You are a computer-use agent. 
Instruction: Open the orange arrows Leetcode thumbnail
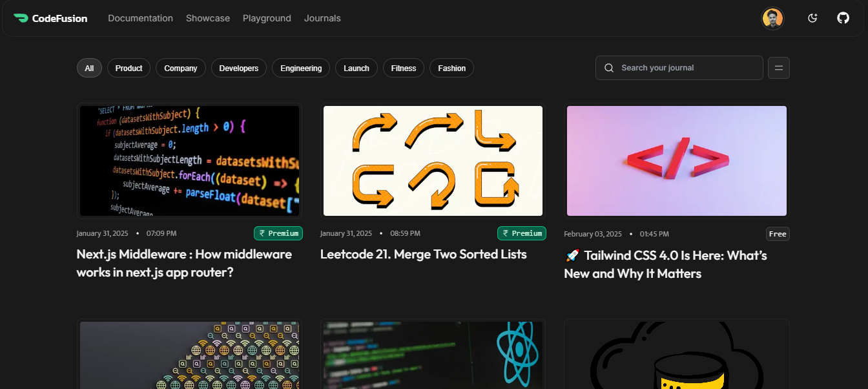433,161
